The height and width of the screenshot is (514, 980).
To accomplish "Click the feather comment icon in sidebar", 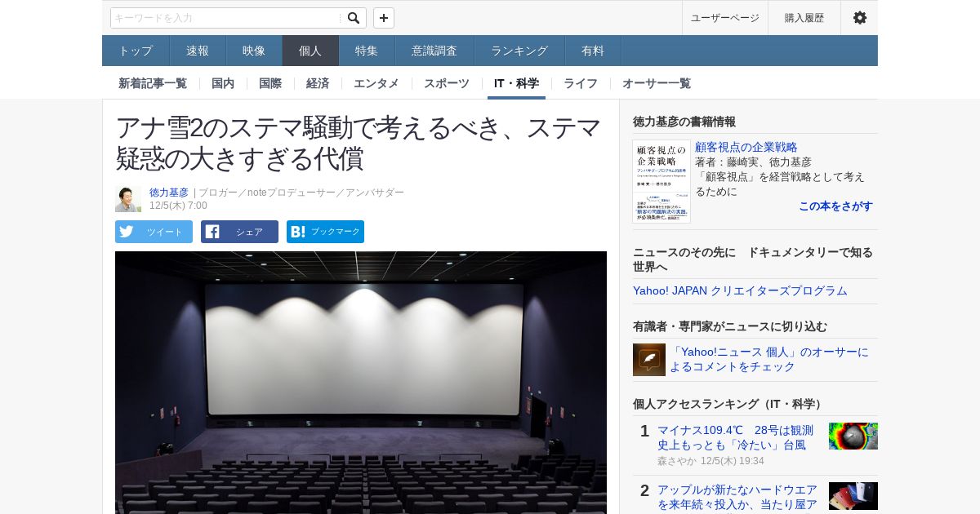I will point(649,360).
